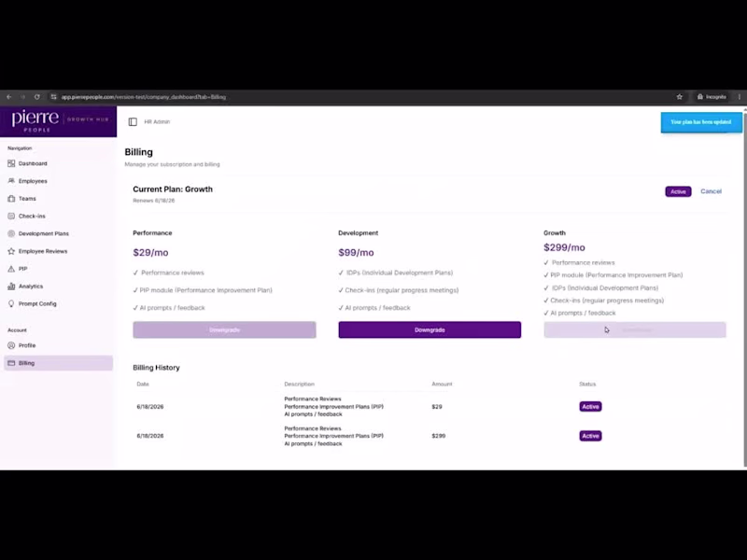The width and height of the screenshot is (747, 560).
Task: Go to Dashboard in navigation
Action: [x=33, y=163]
